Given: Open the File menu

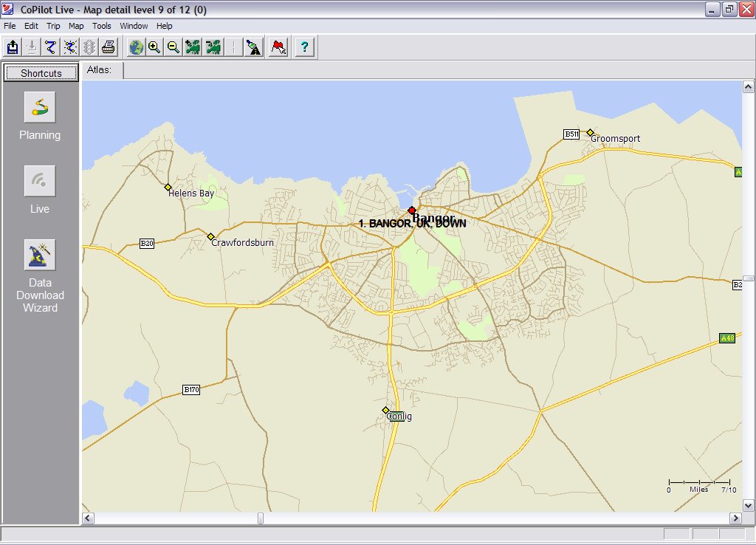Looking at the screenshot, I should [10, 26].
